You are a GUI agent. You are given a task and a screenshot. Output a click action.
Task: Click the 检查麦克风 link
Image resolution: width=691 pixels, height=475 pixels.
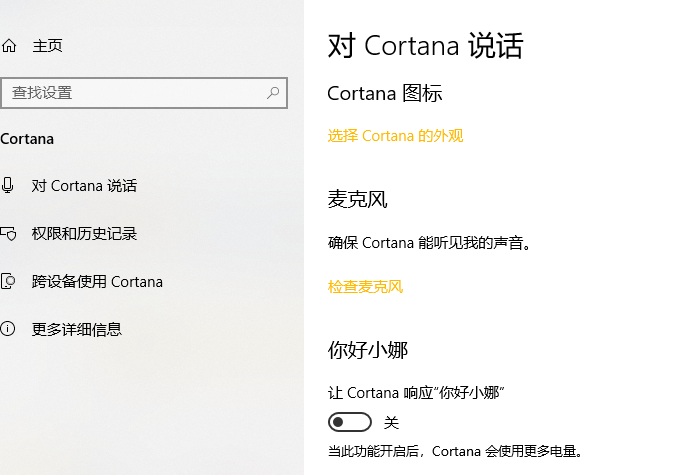365,287
